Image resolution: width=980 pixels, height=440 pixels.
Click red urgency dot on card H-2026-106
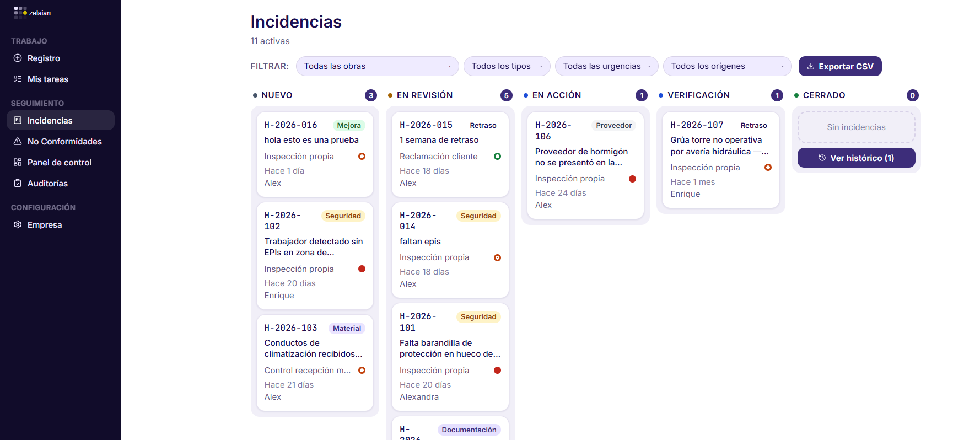[x=633, y=179]
